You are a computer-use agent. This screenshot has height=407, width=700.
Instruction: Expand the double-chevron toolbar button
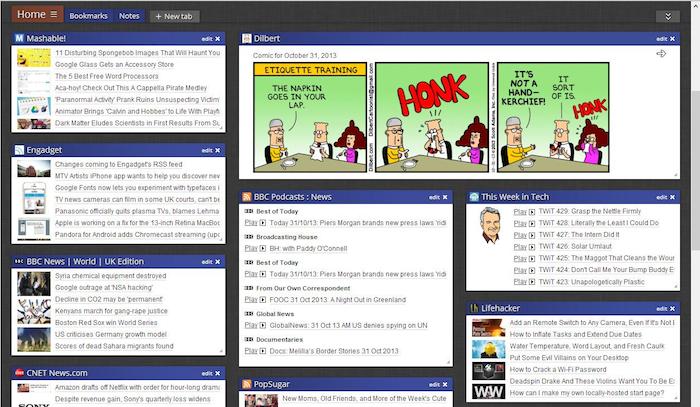tap(668, 17)
